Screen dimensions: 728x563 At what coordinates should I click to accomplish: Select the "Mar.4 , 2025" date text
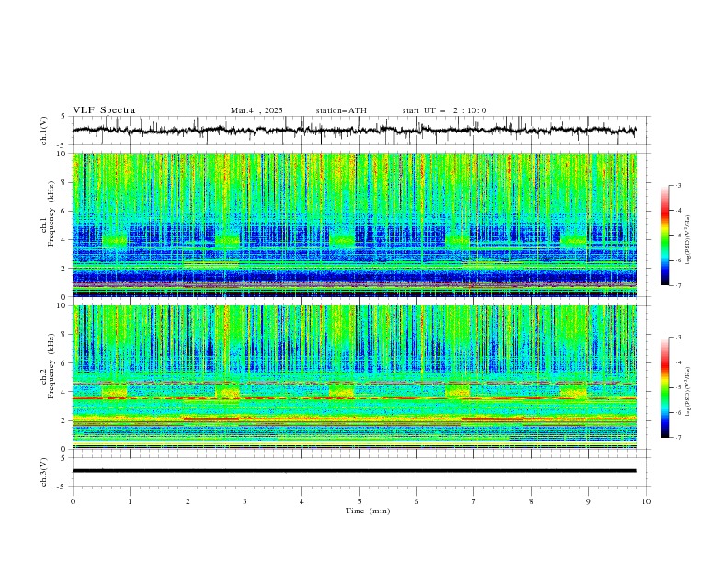[x=256, y=110]
